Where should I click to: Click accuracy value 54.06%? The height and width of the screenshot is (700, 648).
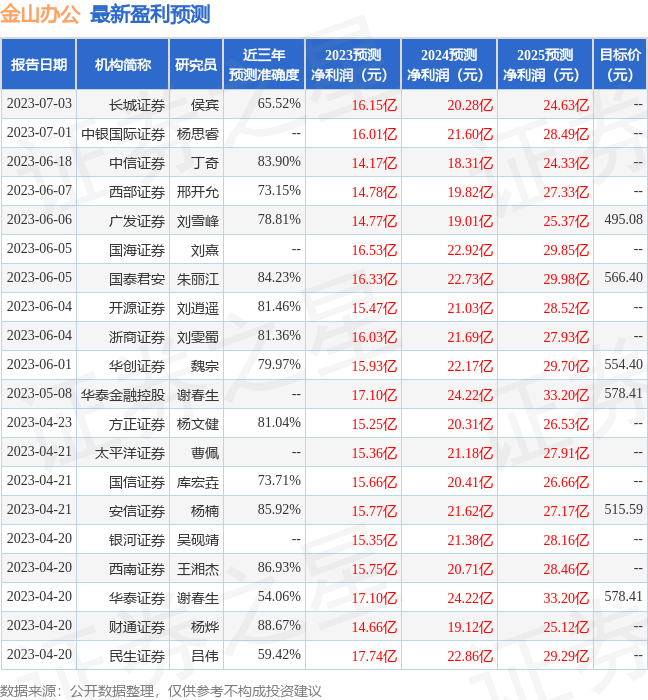tap(279, 597)
